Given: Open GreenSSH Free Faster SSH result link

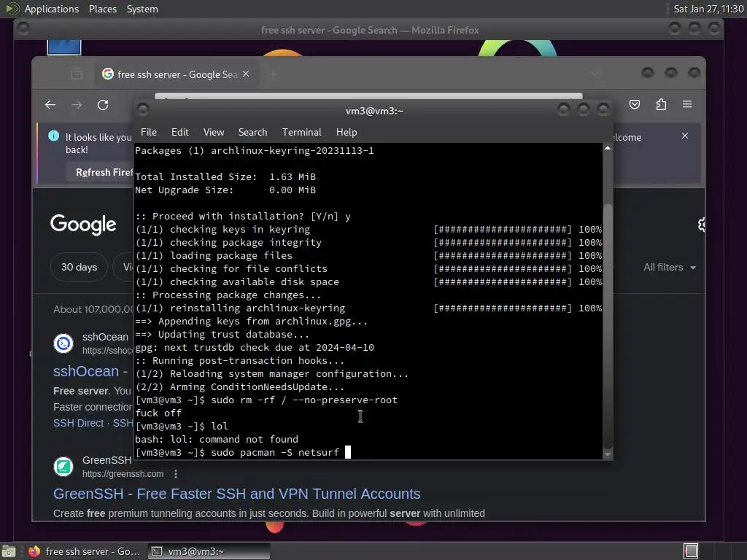Looking at the screenshot, I should pyautogui.click(x=237, y=494).
